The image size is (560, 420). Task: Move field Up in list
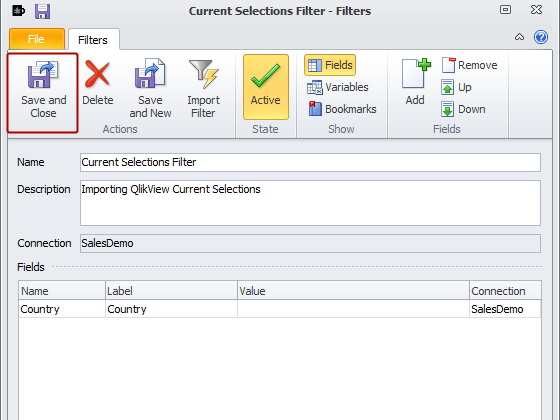click(456, 87)
